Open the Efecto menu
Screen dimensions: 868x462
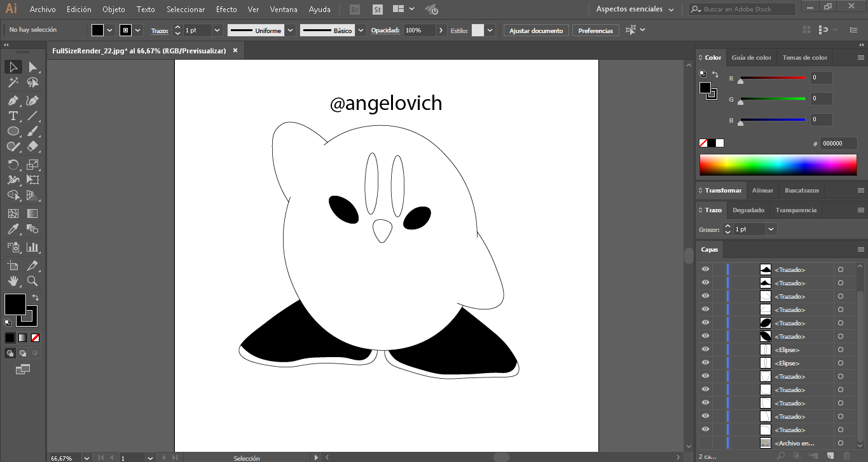point(226,10)
